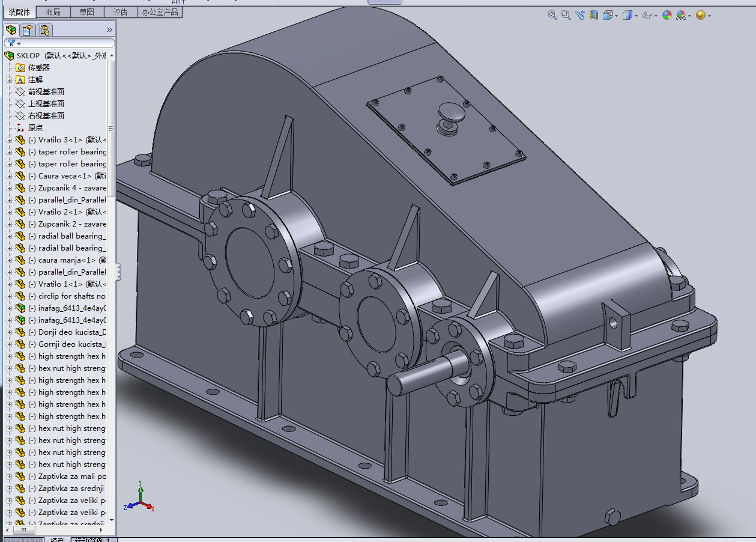The width and height of the screenshot is (756, 542).
Task: Click the Display Style cube icon
Action: 627,15
